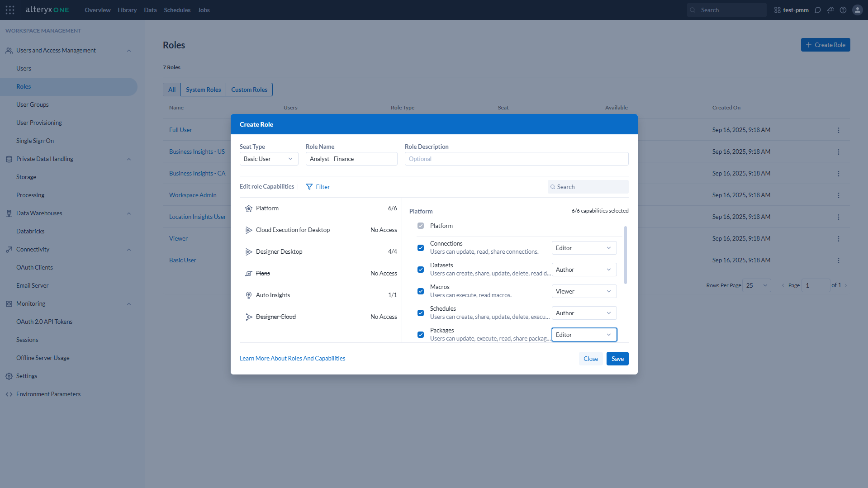Uncheck the Connections capability checkbox
Image resolution: width=868 pixels, height=488 pixels.
(x=421, y=248)
